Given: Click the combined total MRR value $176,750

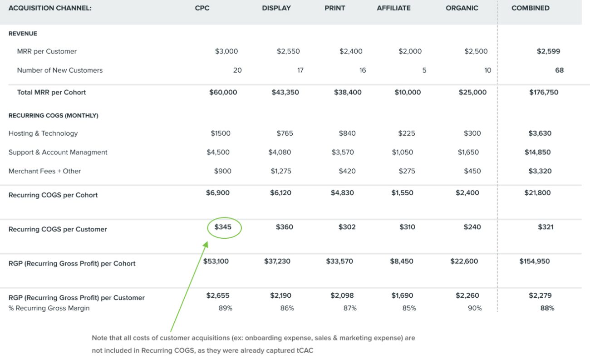Looking at the screenshot, I should 544,92.
